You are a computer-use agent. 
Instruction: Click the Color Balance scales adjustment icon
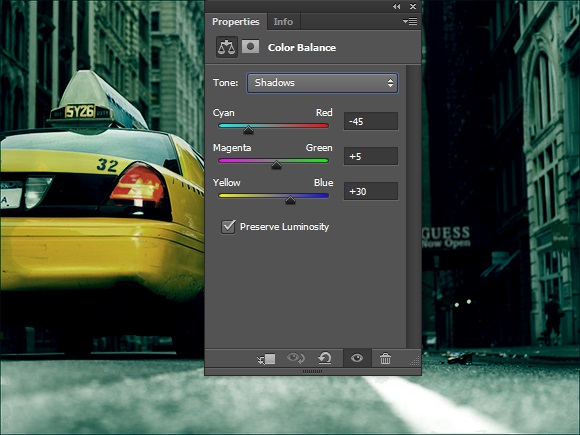[x=227, y=47]
